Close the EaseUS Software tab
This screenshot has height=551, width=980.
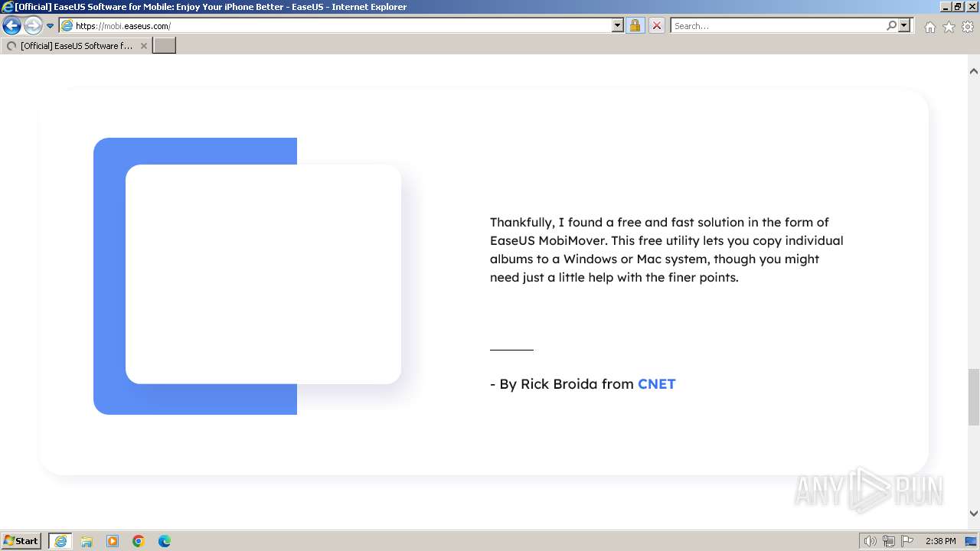(144, 46)
